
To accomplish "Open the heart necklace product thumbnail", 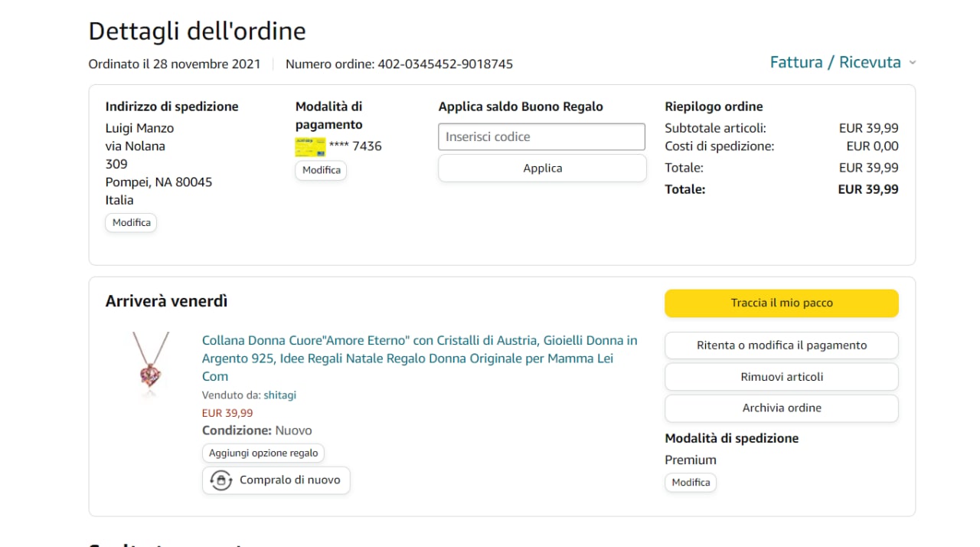I will coord(150,365).
